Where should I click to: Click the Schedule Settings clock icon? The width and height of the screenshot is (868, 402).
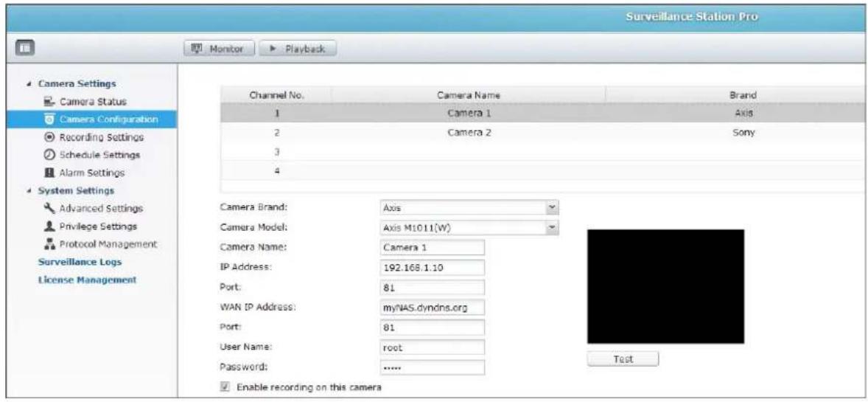pyautogui.click(x=48, y=154)
